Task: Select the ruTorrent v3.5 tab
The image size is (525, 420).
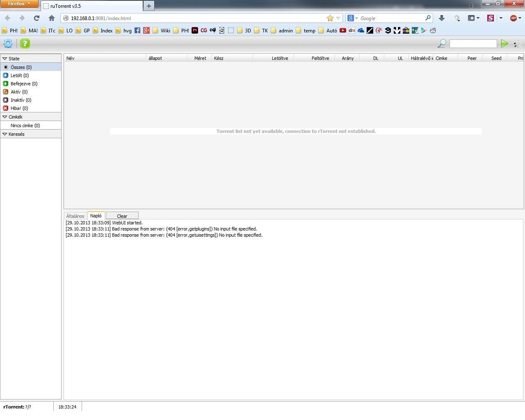Action: [91, 6]
